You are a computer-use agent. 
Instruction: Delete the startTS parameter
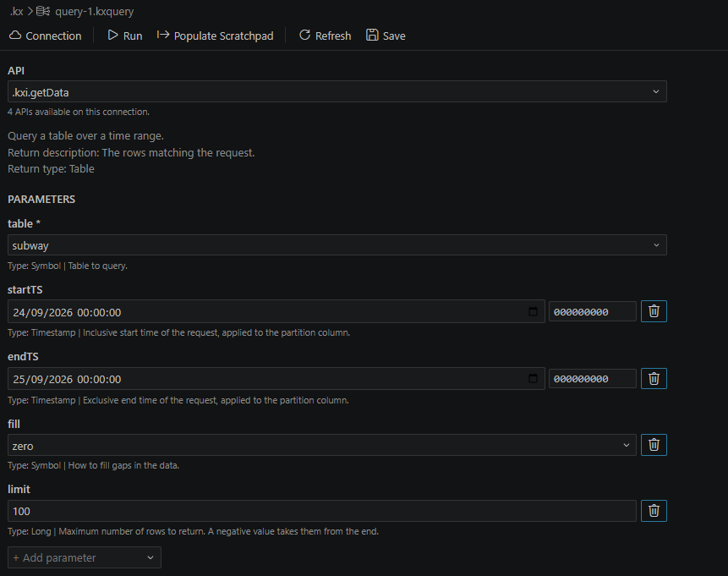tap(654, 311)
